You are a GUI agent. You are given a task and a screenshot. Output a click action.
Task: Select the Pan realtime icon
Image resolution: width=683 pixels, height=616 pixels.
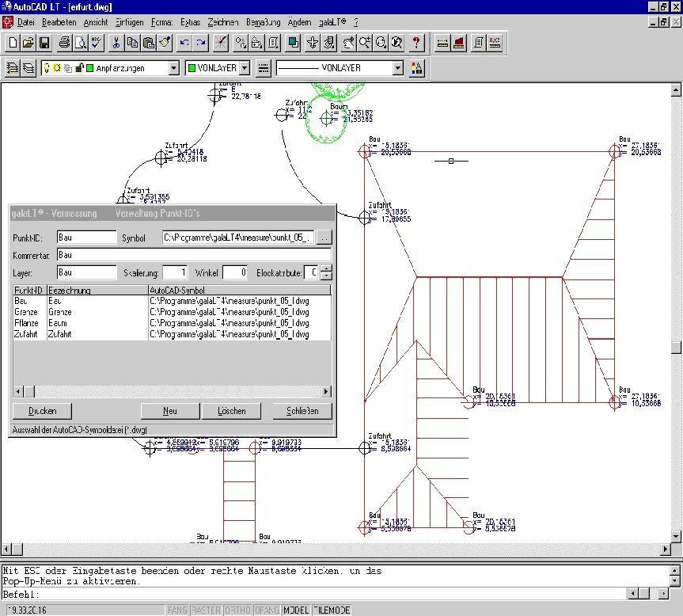(x=348, y=43)
